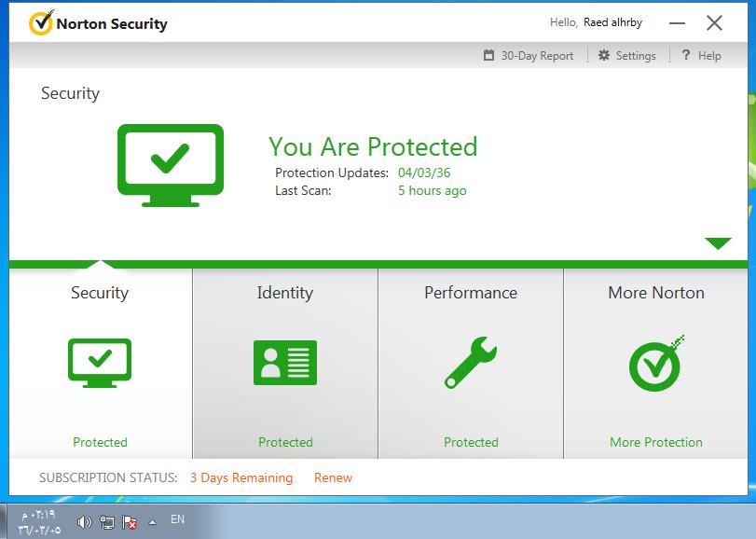The height and width of the screenshot is (539, 756).
Task: Show hidden tray icons arrow
Action: [x=152, y=522]
